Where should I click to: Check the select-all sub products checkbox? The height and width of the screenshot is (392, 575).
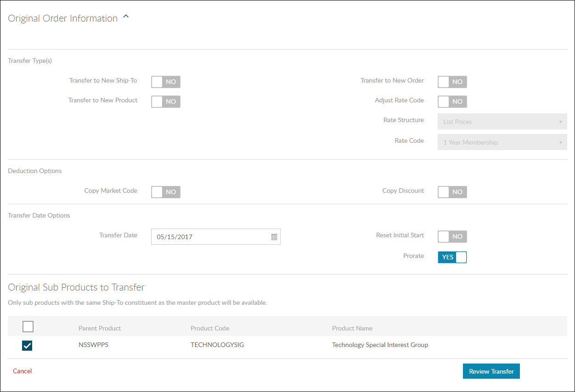[28, 326]
